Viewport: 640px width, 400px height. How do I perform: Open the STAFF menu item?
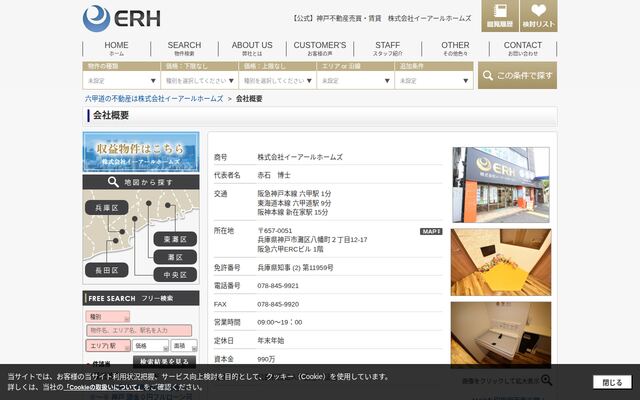click(387, 48)
